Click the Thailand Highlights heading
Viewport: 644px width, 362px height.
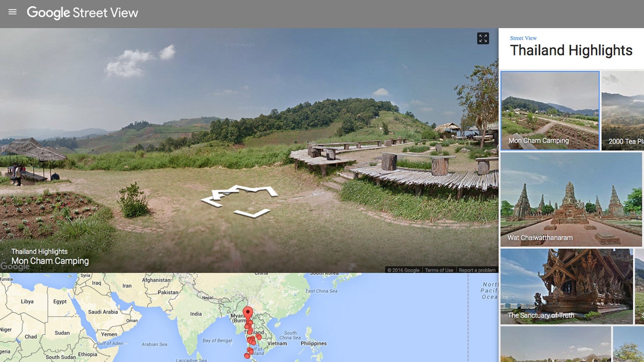572,50
